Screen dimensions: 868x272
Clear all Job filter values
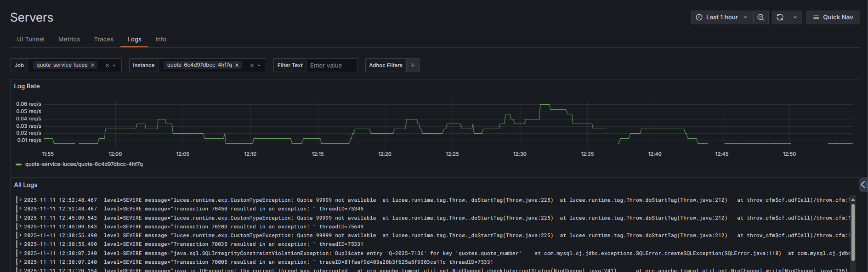[107, 66]
